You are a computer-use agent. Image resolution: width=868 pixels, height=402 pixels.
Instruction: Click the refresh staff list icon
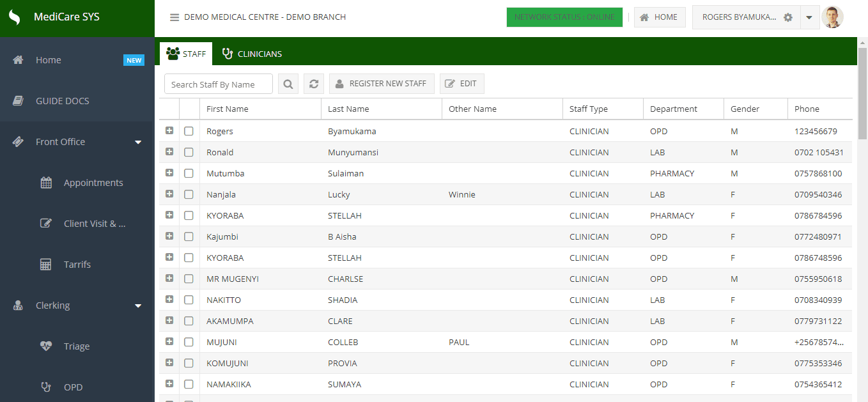coord(314,84)
